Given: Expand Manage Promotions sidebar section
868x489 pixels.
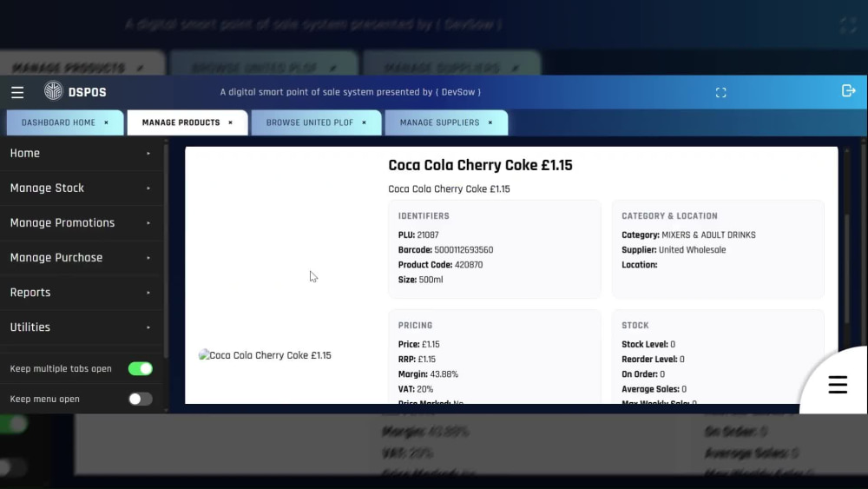Looking at the screenshot, I should pos(82,223).
